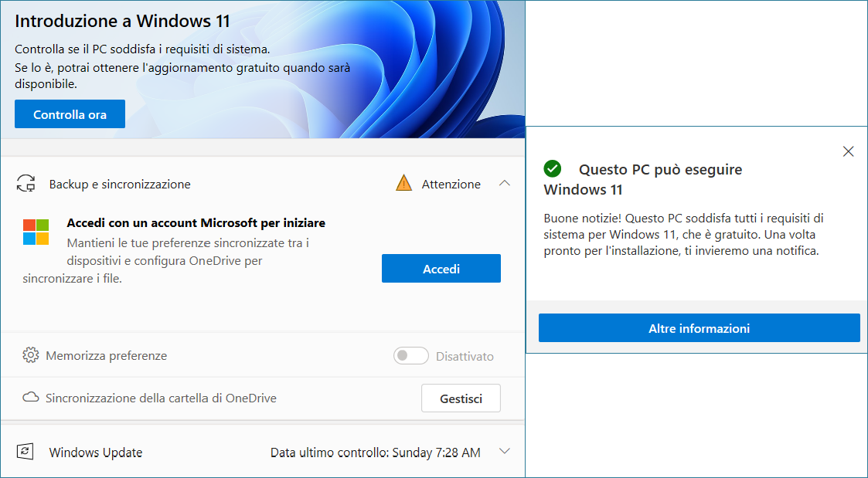
Task: Click the Microsoft logo icon
Action: (x=36, y=232)
